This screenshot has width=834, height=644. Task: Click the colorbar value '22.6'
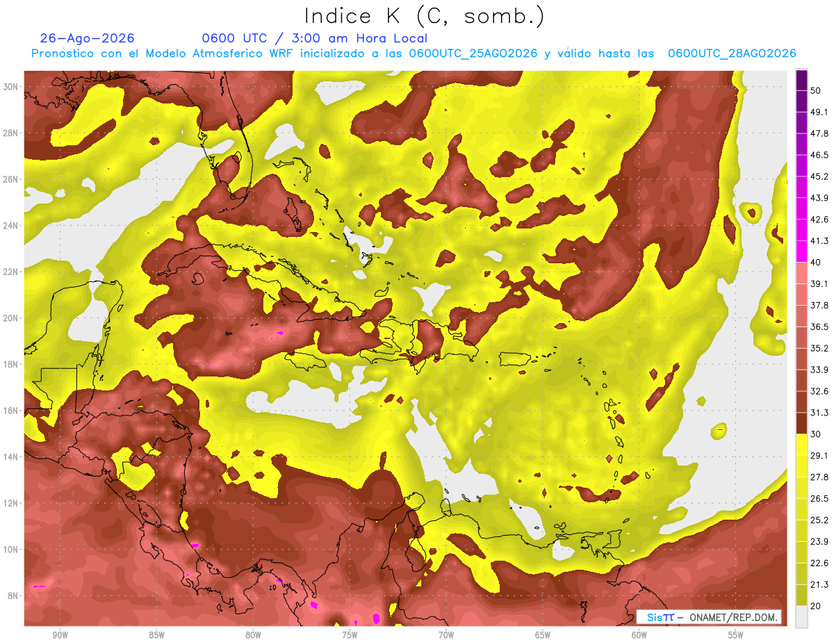819,563
